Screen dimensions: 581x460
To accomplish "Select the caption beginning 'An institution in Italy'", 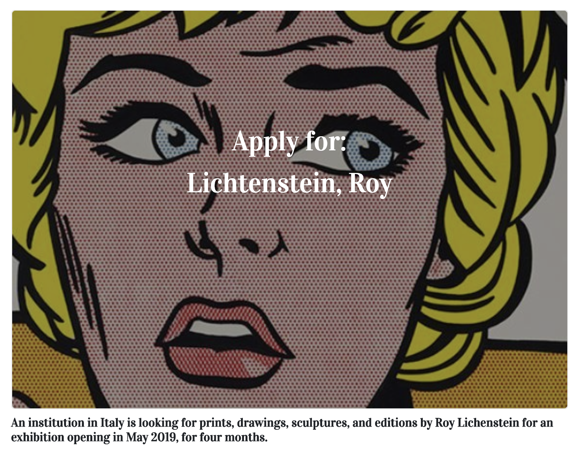I will click(282, 430).
